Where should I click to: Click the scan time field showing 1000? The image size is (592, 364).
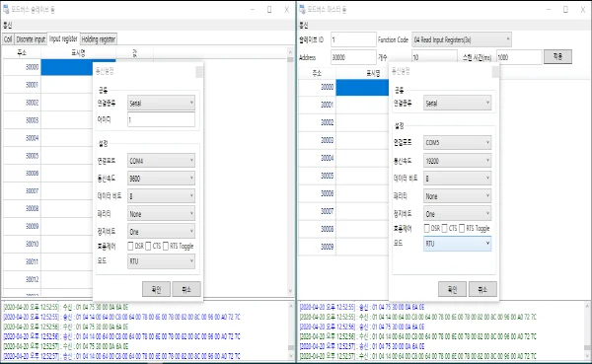[519, 57]
